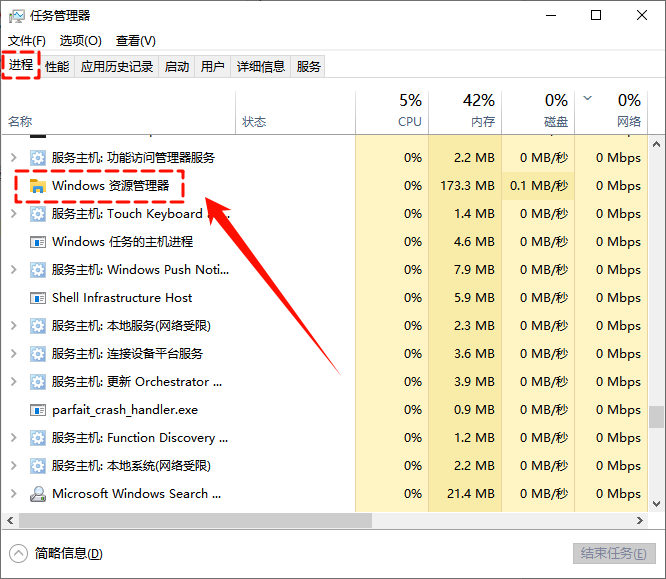
Task: Expand the 服务主机: Windows Push Notifications group
Action: (x=13, y=270)
